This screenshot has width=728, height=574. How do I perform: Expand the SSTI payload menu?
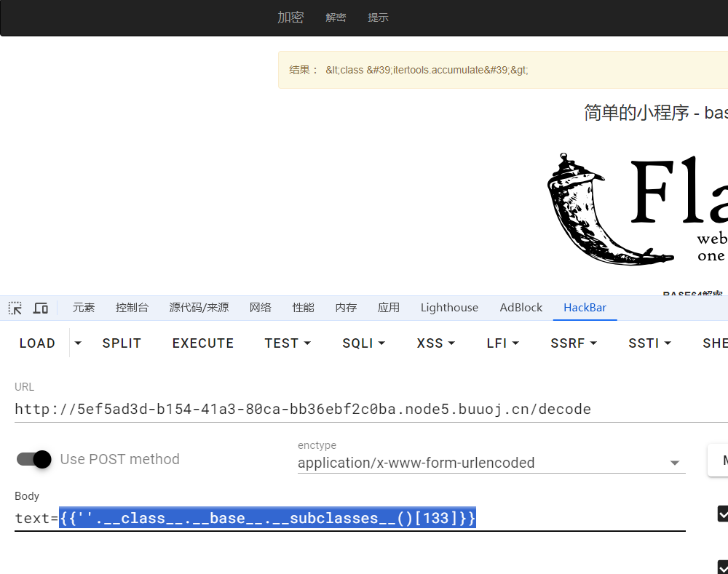[649, 343]
